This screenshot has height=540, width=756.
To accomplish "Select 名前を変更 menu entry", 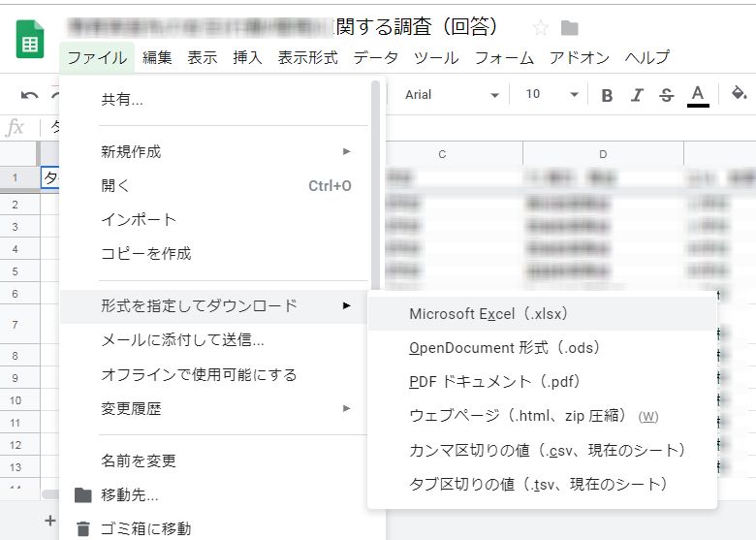I will coord(215,461).
